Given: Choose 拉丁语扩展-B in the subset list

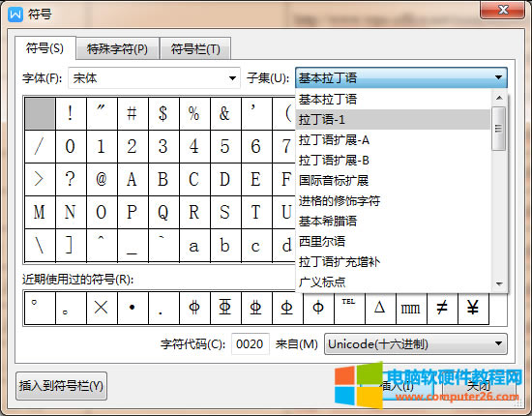Looking at the screenshot, I should (393, 161).
